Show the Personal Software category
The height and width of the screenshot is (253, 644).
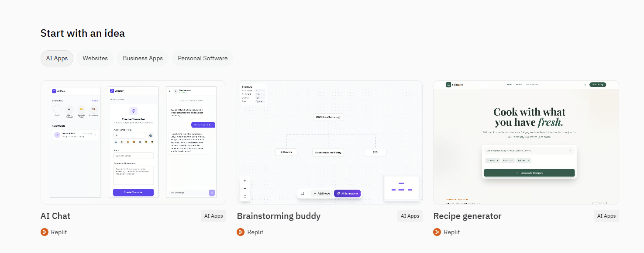coord(203,58)
